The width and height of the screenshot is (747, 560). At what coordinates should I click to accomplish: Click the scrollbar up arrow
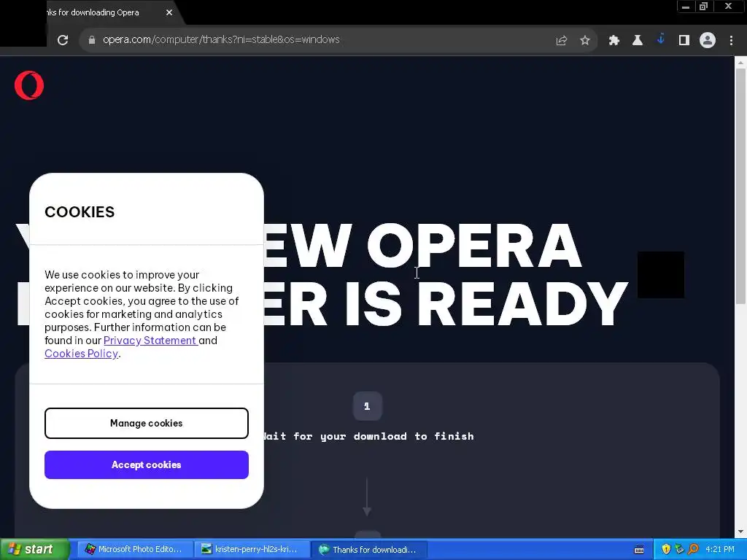click(x=740, y=63)
